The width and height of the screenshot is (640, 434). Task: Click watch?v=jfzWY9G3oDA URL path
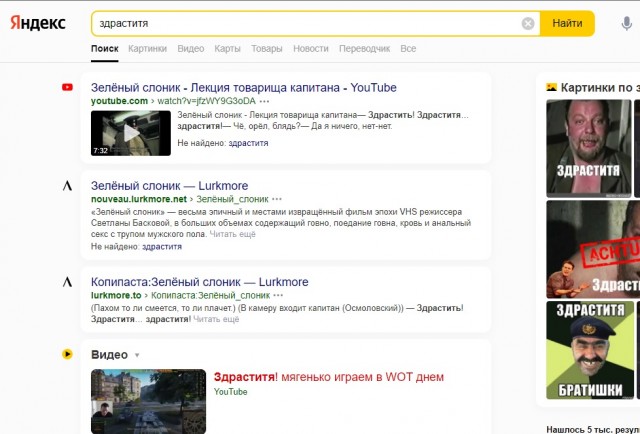207,101
